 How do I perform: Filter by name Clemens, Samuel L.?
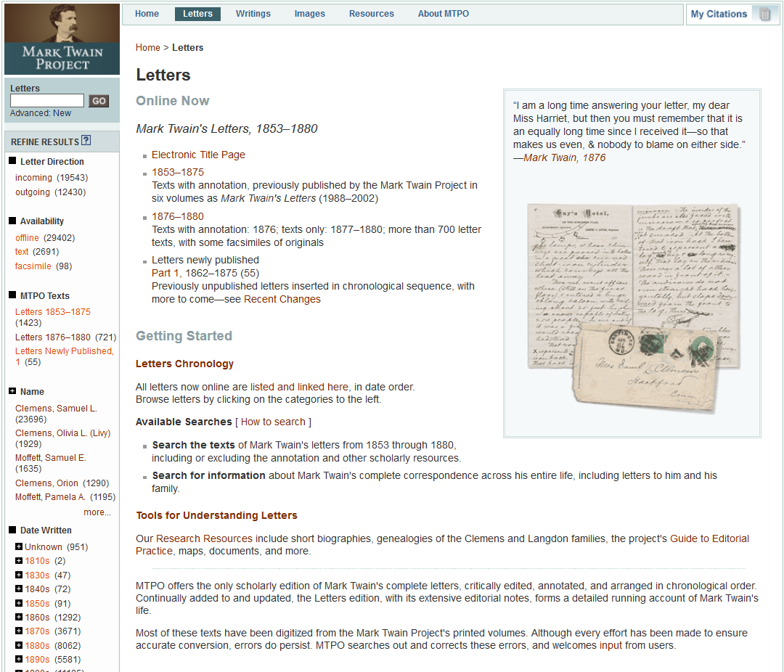[56, 408]
